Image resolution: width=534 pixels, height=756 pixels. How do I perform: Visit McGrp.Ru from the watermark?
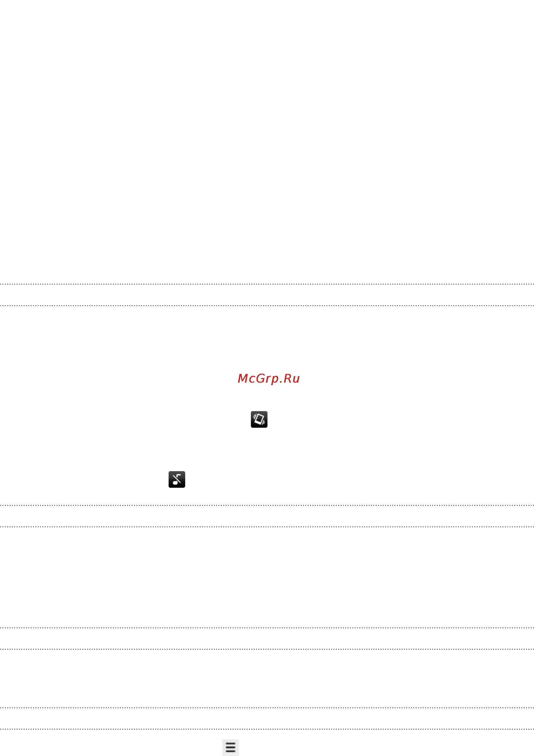[x=268, y=379]
